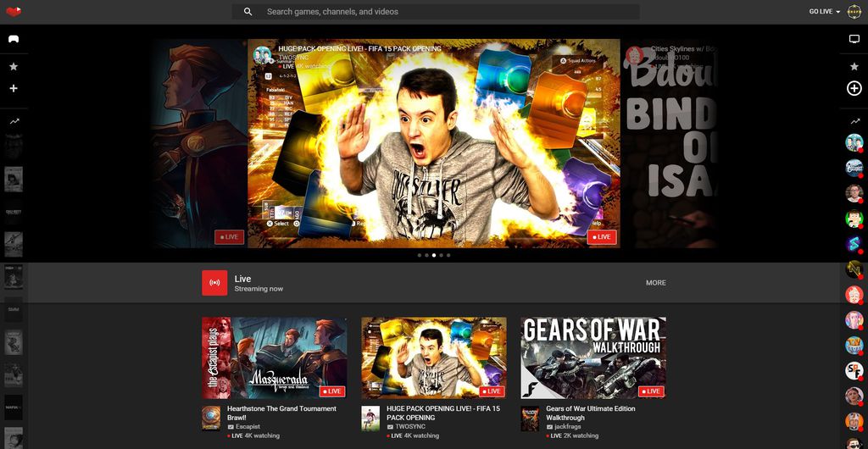This screenshot has height=449, width=868.
Task: Open 'Hearthstone The Grand Tournament Brawl!' title
Action: [281, 413]
